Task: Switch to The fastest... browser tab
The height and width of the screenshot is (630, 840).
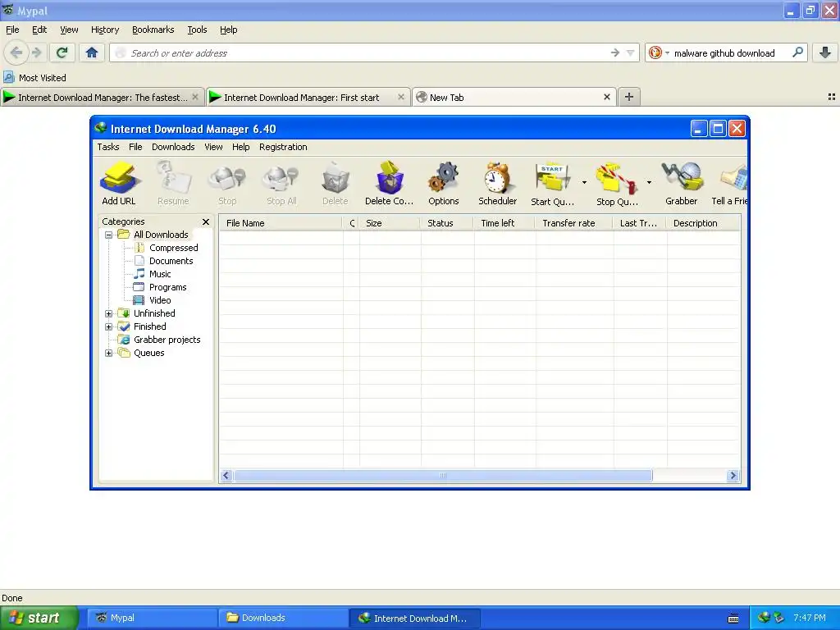Action: click(103, 98)
